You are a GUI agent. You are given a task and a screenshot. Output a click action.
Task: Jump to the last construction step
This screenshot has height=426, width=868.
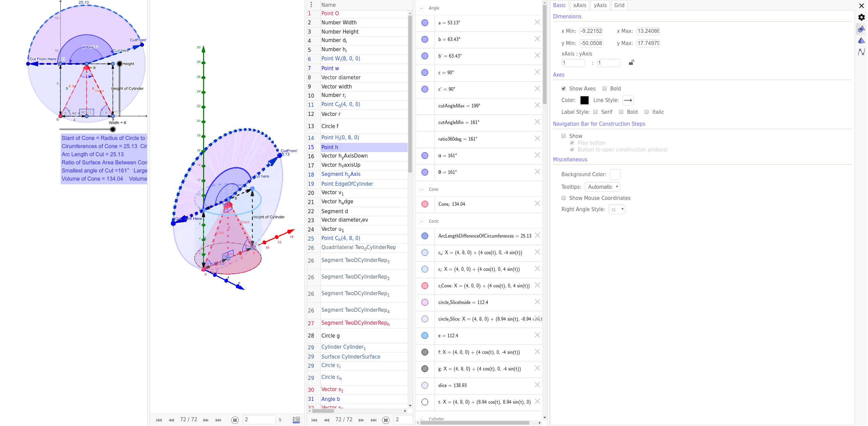373,420
